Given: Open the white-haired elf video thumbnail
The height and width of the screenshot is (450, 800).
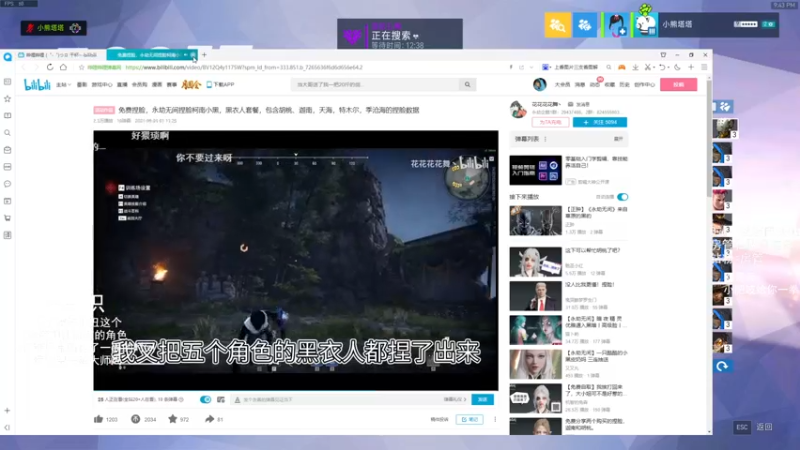Looking at the screenshot, I should coord(535,262).
